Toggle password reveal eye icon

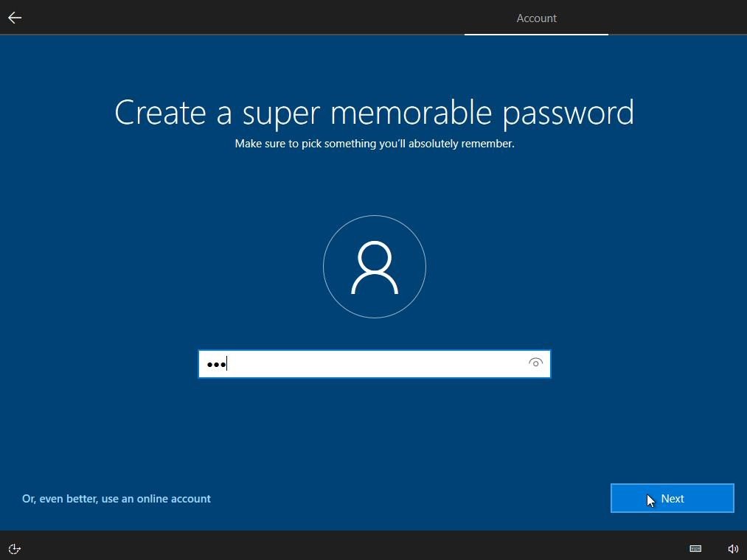click(535, 363)
